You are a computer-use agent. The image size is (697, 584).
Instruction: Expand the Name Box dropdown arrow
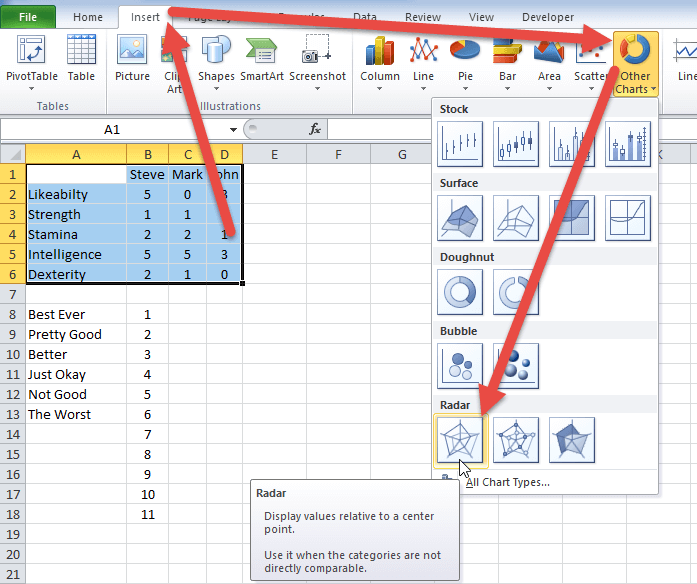(233, 129)
